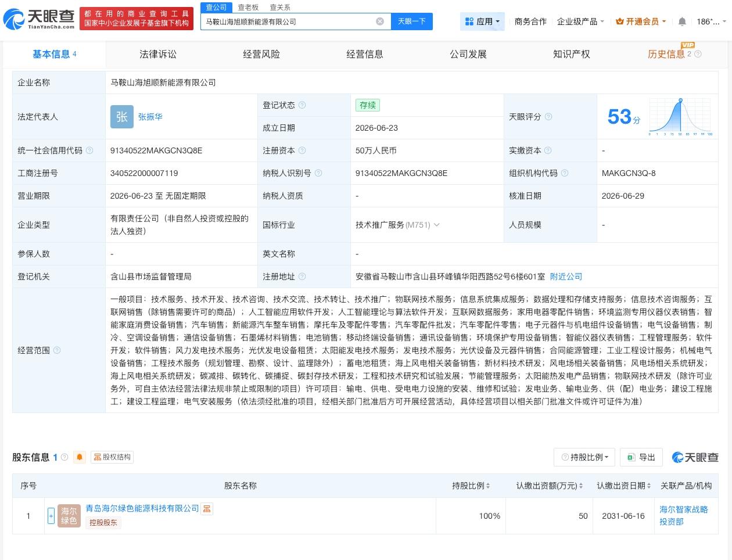732x560 pixels.
Task: Select 法律诉讼 tab
Action: [158, 54]
